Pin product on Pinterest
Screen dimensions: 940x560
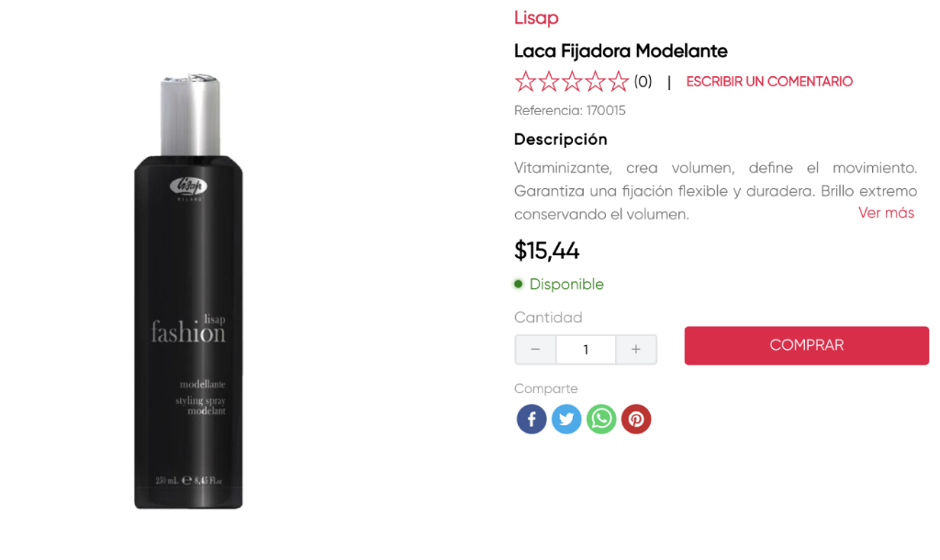(x=636, y=420)
